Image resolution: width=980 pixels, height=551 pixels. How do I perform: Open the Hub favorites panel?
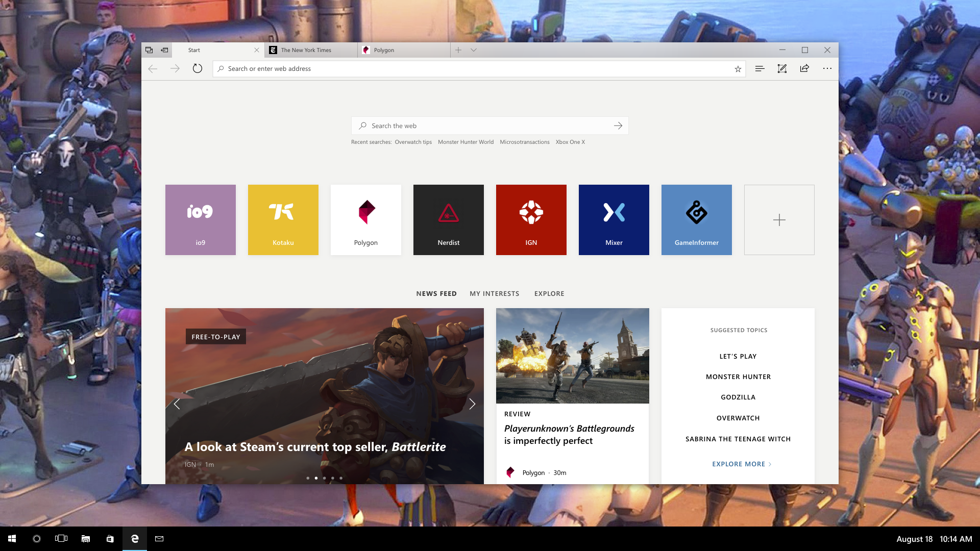(759, 68)
